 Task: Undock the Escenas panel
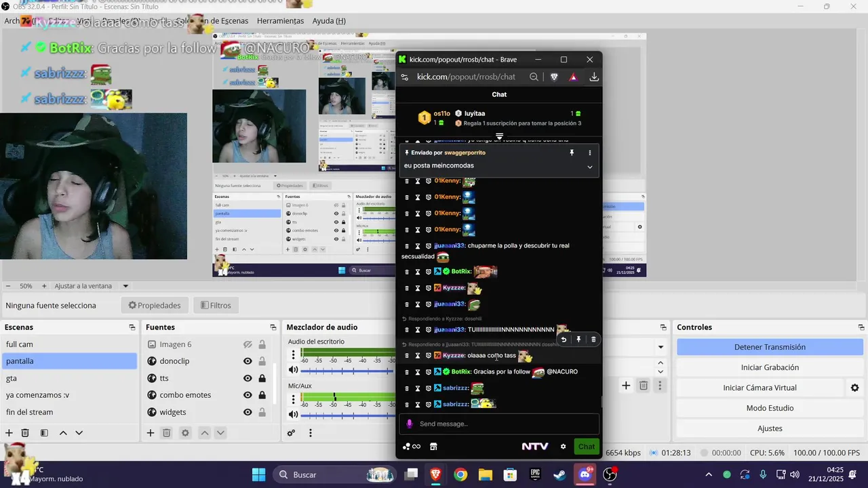132,327
